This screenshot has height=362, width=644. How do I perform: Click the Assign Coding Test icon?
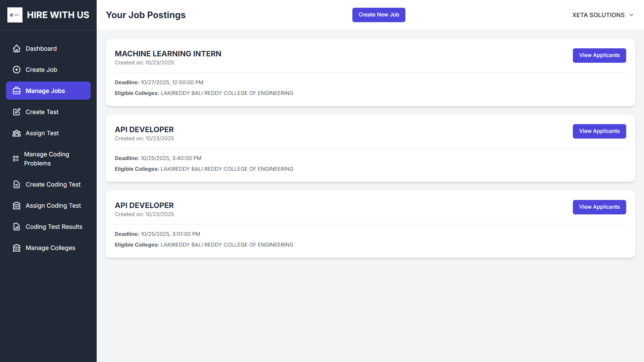[17, 205]
